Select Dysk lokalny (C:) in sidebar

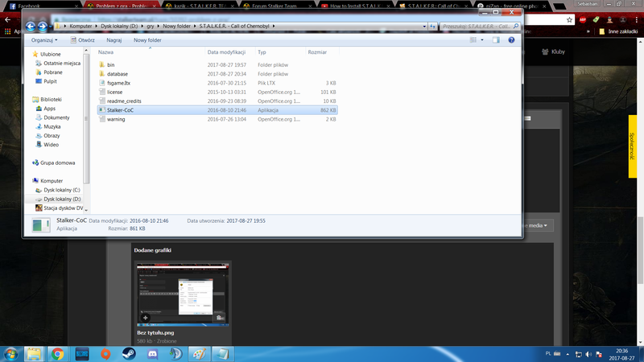coord(62,190)
